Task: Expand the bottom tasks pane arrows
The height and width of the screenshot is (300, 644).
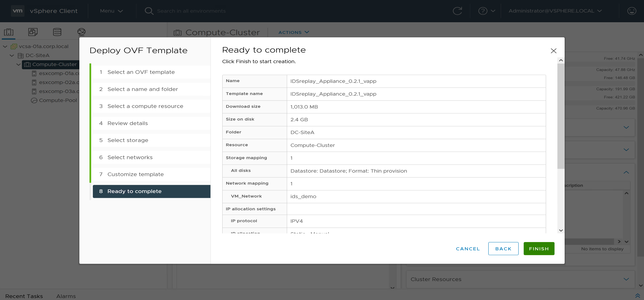Action: 637,296
